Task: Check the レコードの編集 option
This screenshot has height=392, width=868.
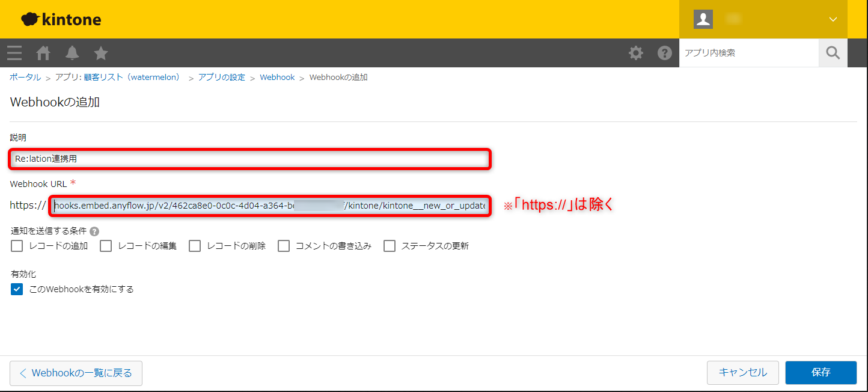Action: tap(106, 246)
